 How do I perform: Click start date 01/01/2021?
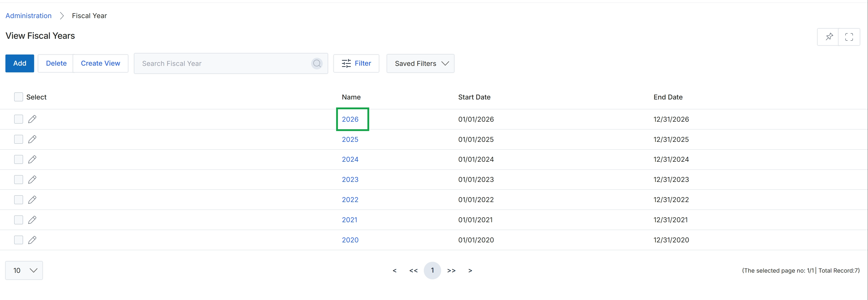[475, 220]
